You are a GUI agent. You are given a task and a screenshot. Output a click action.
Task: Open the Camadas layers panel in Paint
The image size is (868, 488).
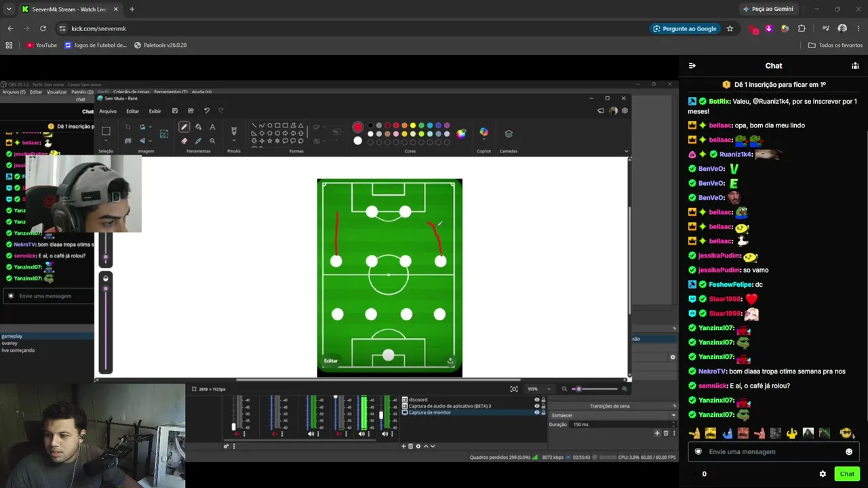[509, 134]
